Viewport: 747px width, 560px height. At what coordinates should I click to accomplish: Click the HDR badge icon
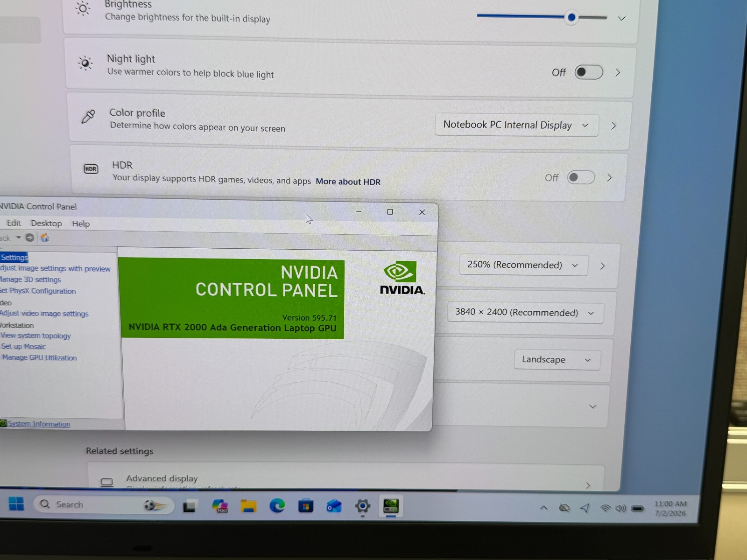click(x=91, y=169)
